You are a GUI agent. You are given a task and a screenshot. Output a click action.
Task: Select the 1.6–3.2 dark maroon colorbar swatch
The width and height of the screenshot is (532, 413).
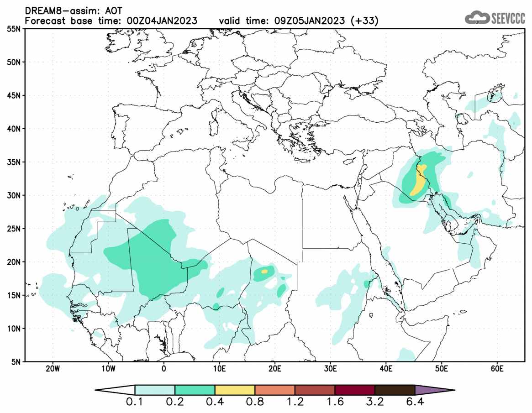pyautogui.click(x=355, y=390)
